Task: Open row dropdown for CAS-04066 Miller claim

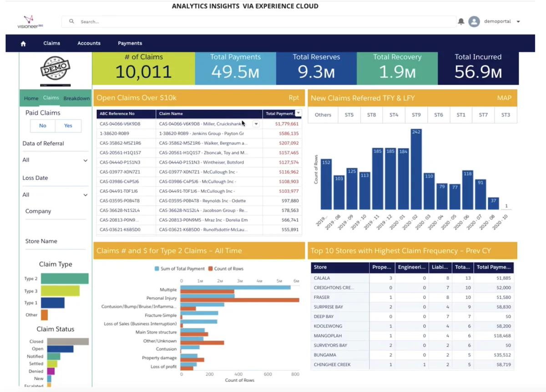Action: 256,124
